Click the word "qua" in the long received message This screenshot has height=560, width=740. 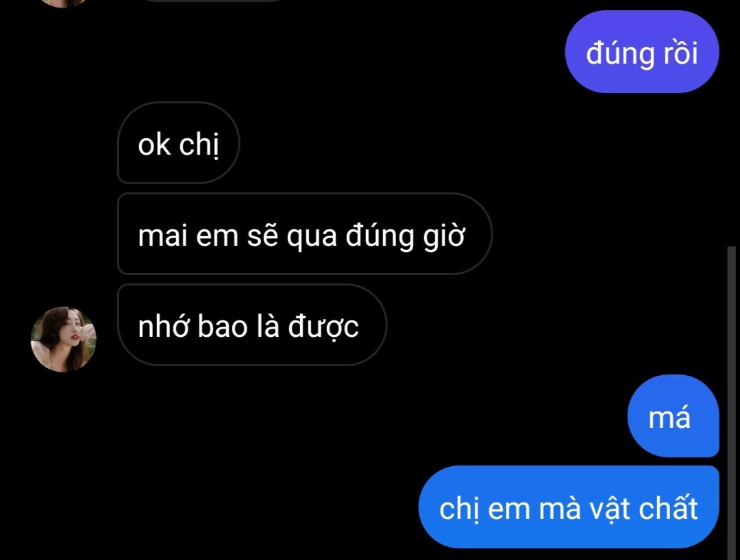pyautogui.click(x=312, y=237)
